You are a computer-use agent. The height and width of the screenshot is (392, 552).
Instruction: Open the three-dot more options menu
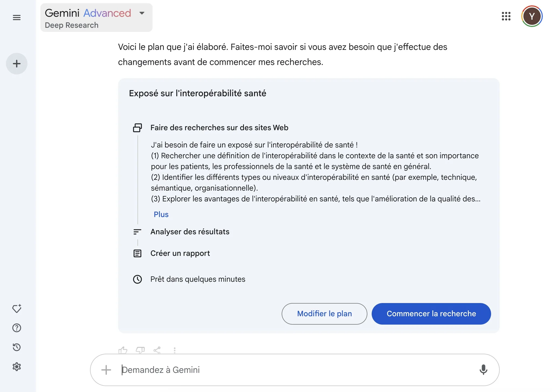coord(175,350)
